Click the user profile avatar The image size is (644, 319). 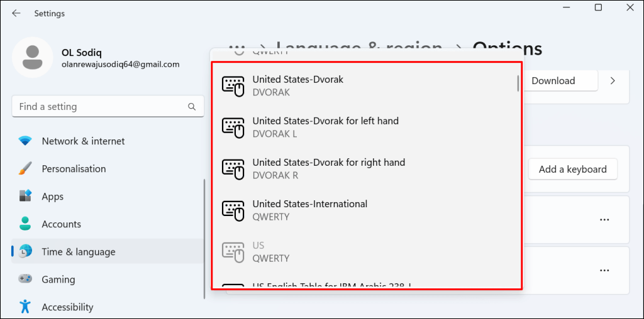coord(32,58)
